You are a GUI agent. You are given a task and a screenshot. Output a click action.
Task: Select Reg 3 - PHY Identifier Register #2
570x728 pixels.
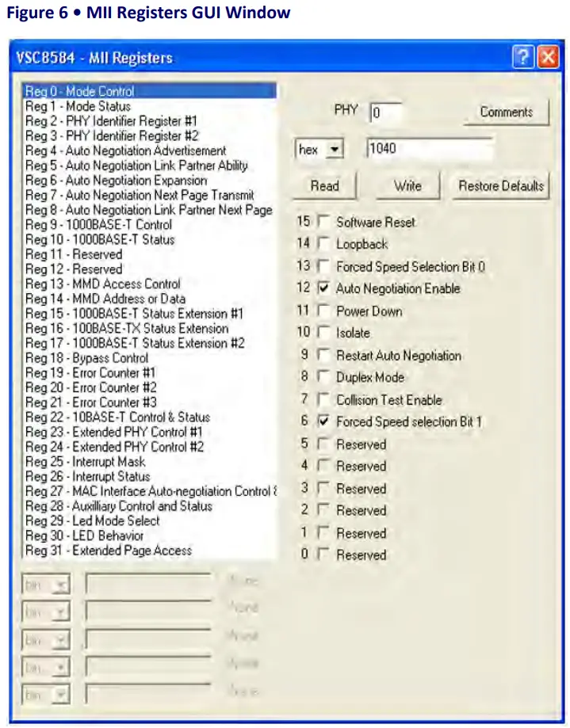(150, 136)
